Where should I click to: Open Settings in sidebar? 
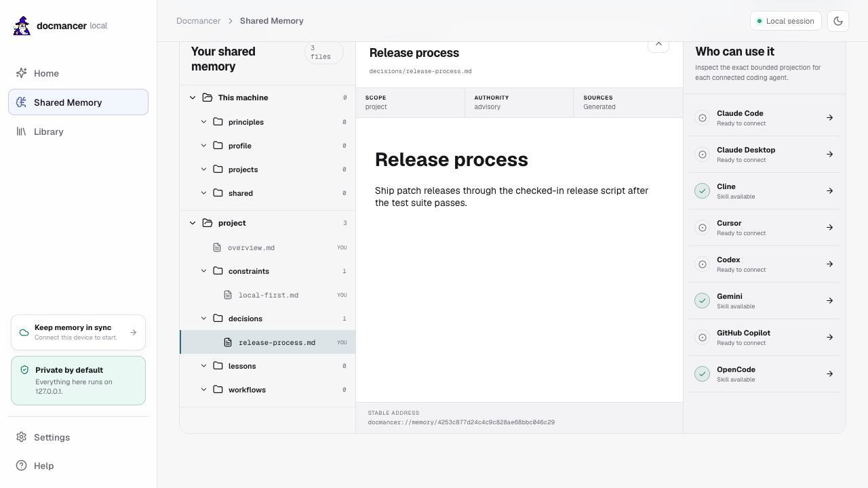[x=78, y=437]
